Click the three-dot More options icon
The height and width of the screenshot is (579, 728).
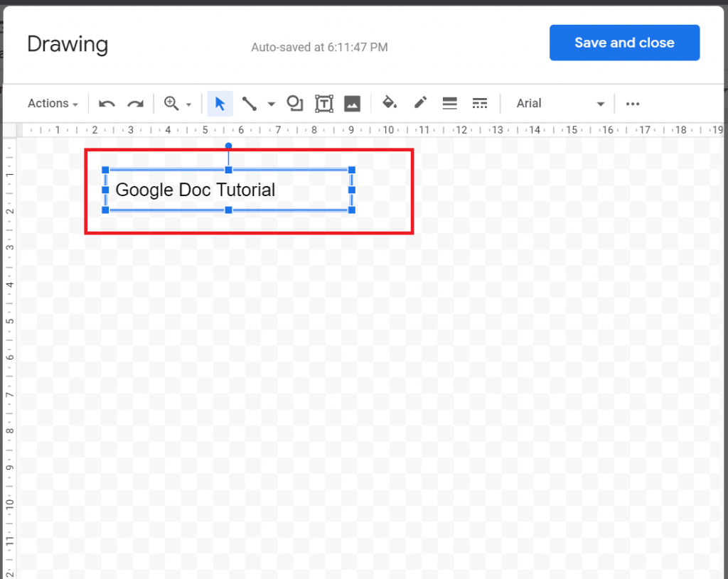point(632,104)
